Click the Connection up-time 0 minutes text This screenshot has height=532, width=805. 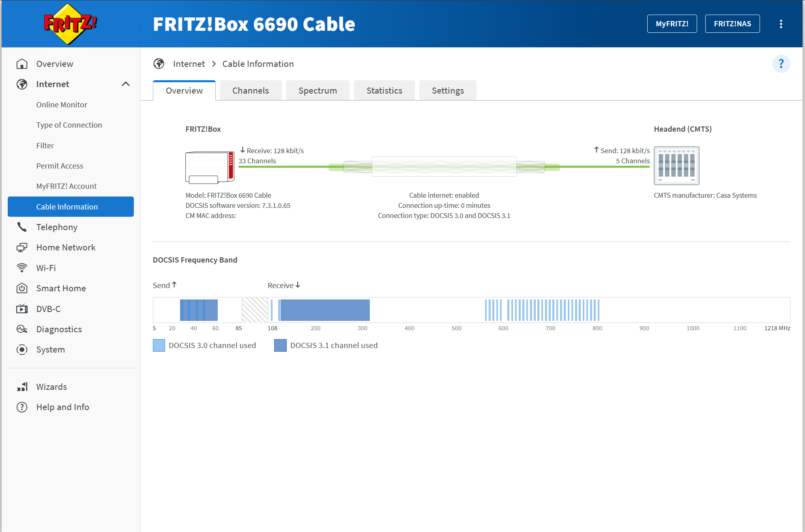444,205
